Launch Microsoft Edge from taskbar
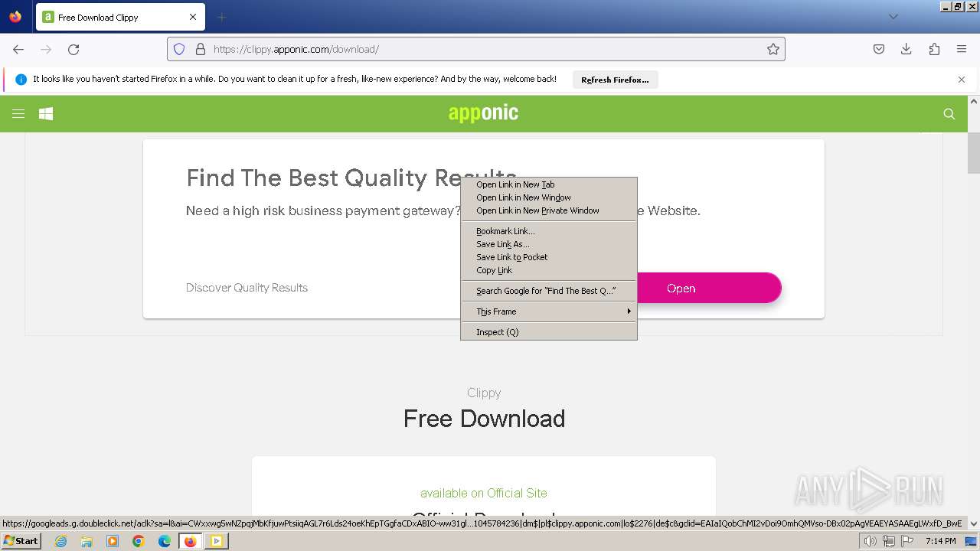 click(165, 541)
